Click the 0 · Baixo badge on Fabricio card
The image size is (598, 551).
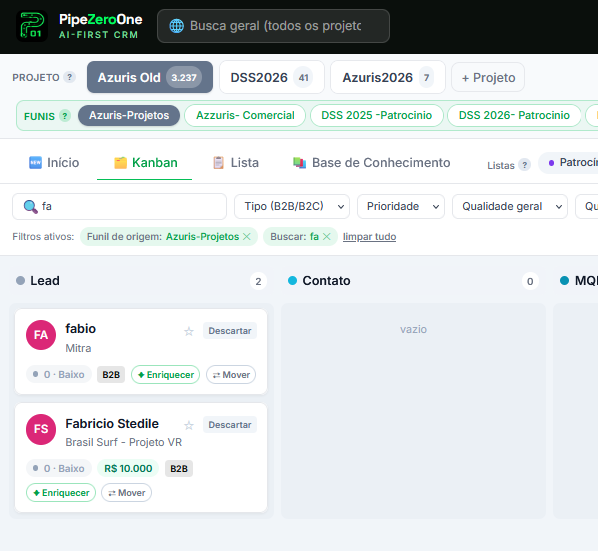coord(59,468)
